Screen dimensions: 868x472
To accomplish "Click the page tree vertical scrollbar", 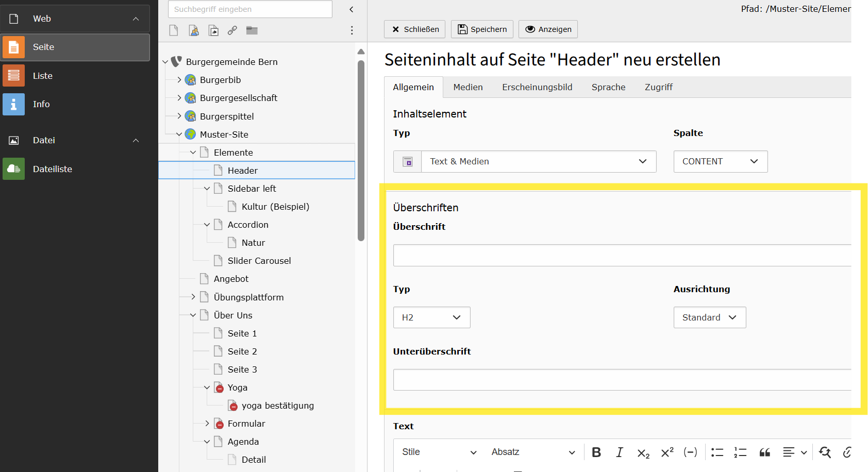I will (x=361, y=149).
